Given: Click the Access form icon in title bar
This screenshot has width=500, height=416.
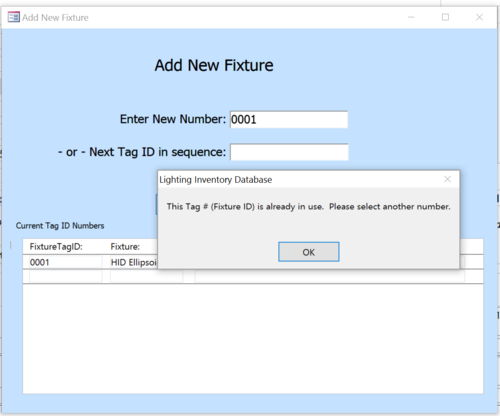Looking at the screenshot, I should (14, 17).
